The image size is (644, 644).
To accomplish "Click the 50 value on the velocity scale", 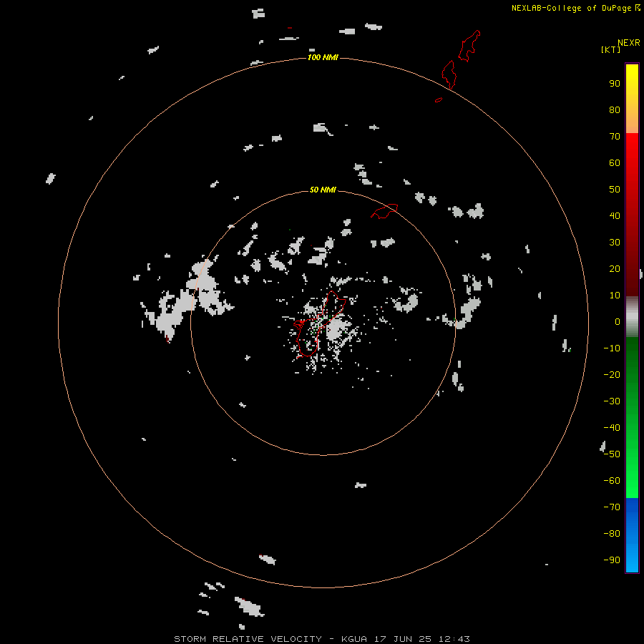I will click(615, 190).
